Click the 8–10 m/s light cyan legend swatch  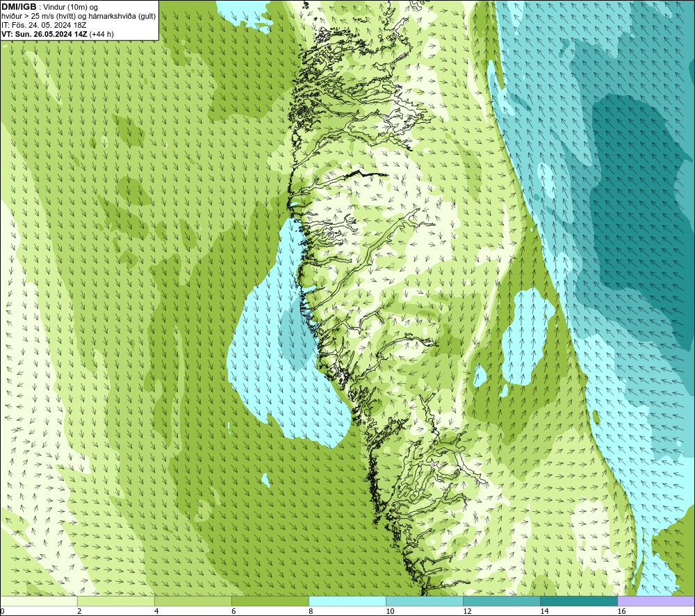click(x=347, y=601)
